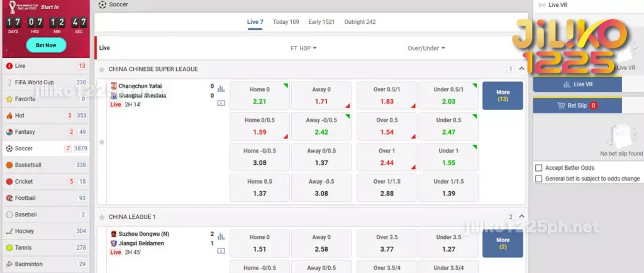Viewport: 644px width, 273px height.
Task: Open live stream icon for Changchun Yatai match
Action: 221,103
